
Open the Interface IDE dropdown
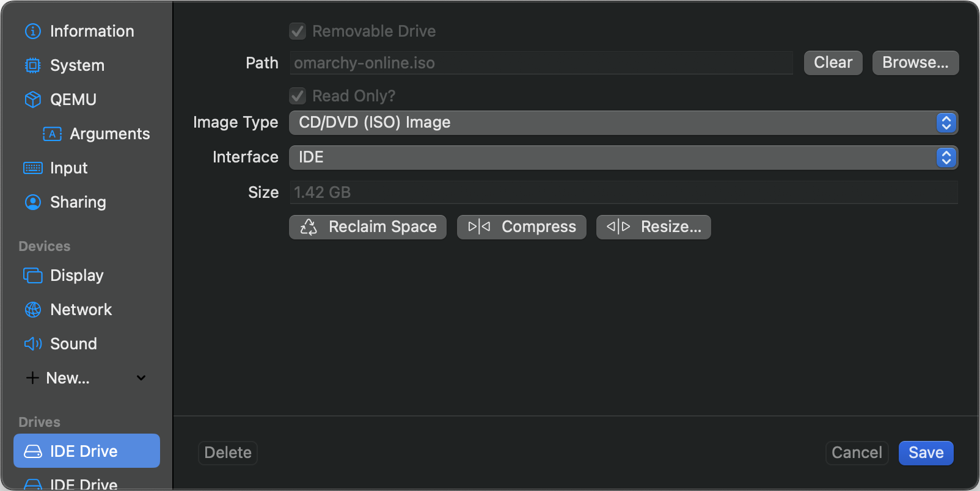(623, 158)
